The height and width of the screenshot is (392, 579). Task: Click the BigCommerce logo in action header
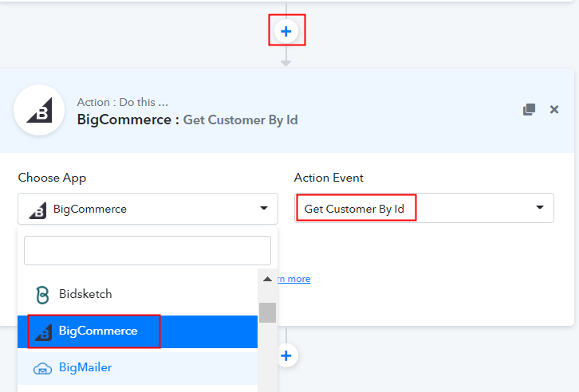(39, 110)
